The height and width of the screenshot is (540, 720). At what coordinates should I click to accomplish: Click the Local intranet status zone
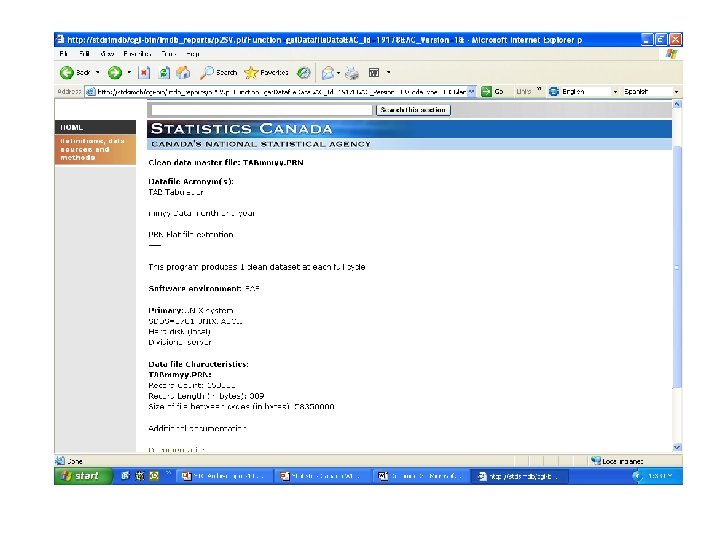[617, 461]
